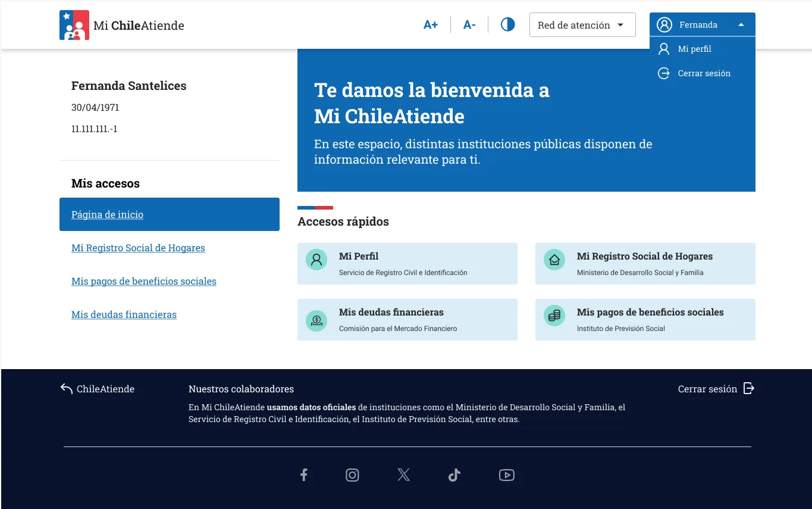
Task: Open the Instagram icon in footer
Action: pyautogui.click(x=353, y=475)
